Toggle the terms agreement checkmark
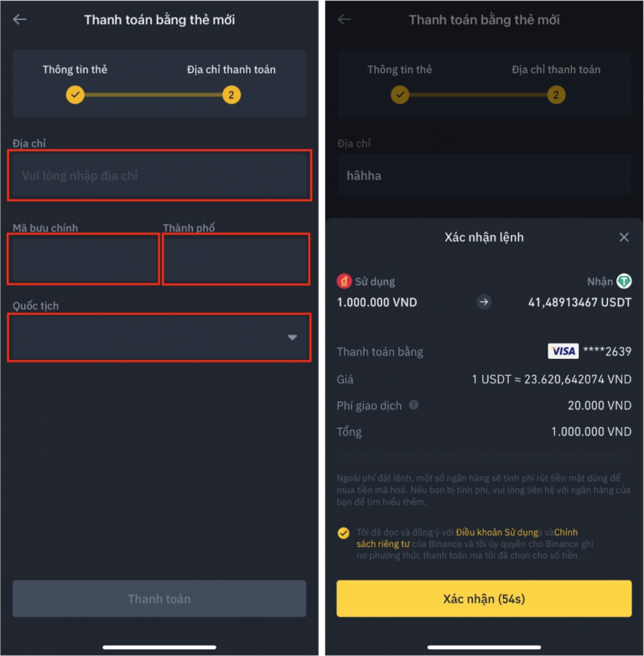This screenshot has width=644, height=656. click(x=343, y=533)
